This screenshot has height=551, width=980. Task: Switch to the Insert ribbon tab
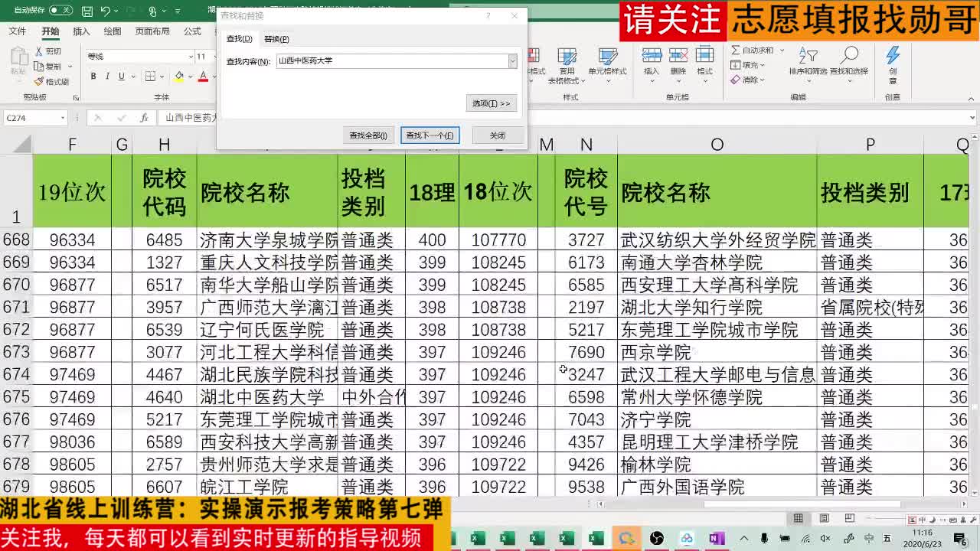(x=81, y=31)
